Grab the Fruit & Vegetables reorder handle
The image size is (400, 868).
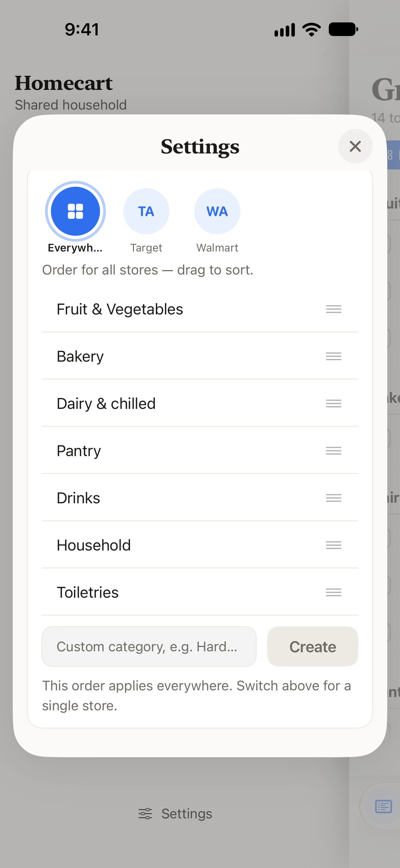334,309
